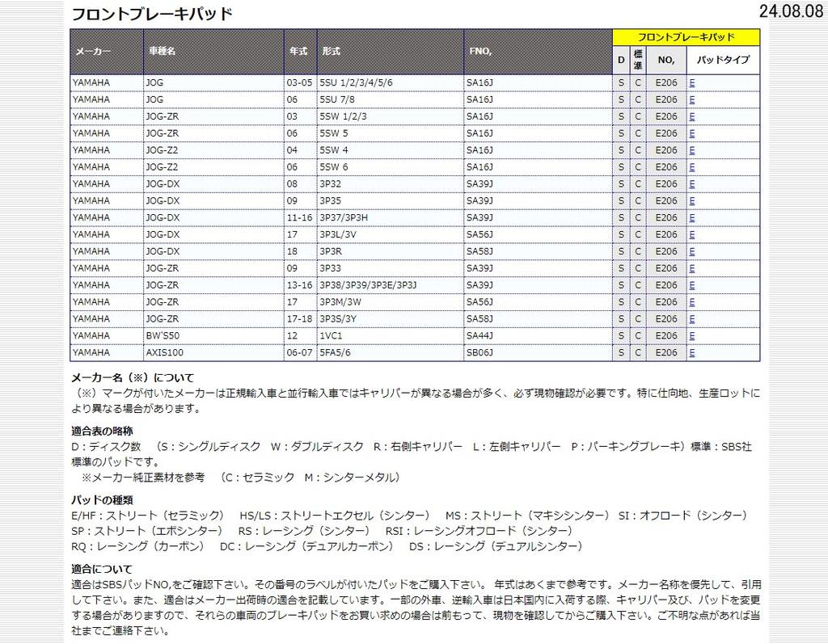Click the yellow フロントブレーキパッド header cell
The height and width of the screenshot is (644, 828).
[x=686, y=37]
